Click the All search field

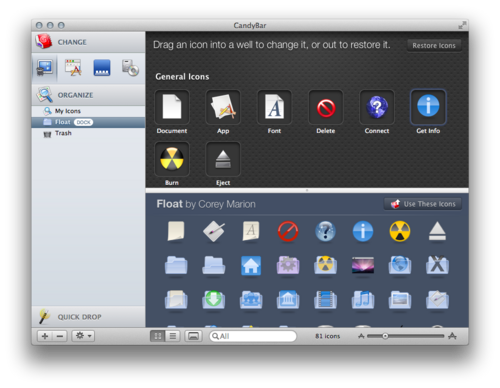pyautogui.click(x=253, y=336)
